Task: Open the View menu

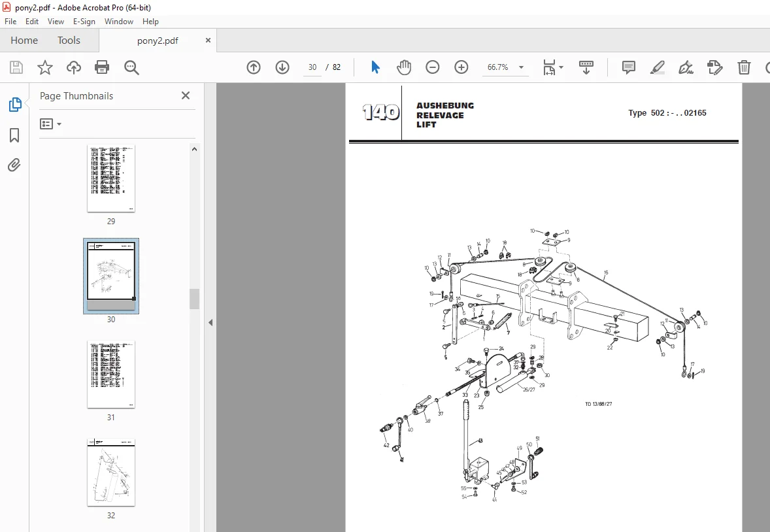Action: coord(56,22)
